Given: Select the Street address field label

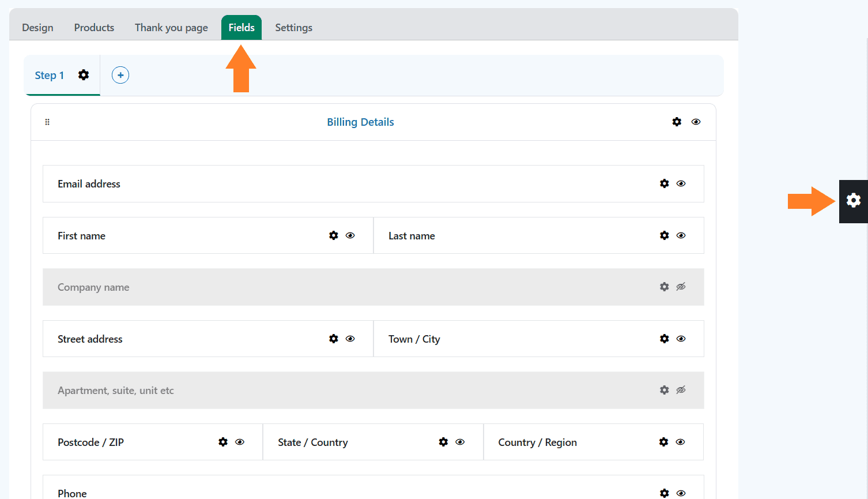Looking at the screenshot, I should coord(90,339).
